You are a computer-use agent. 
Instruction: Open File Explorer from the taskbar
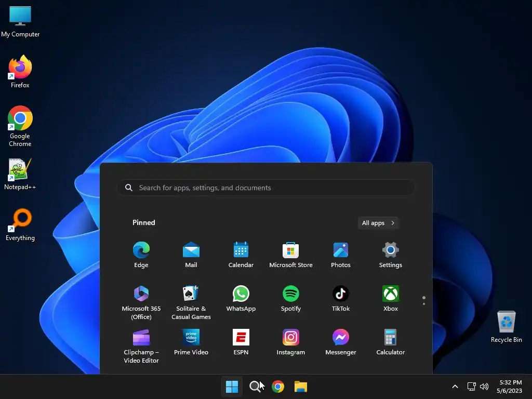click(x=301, y=387)
